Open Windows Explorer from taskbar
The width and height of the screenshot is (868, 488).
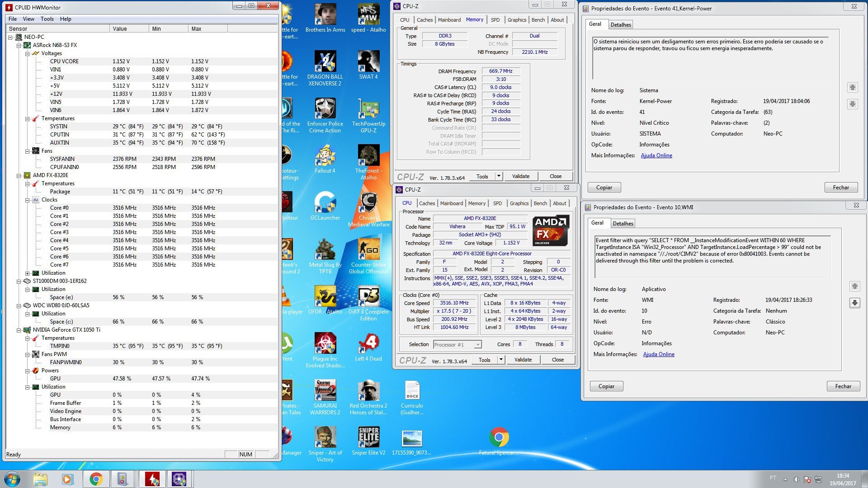click(x=40, y=479)
